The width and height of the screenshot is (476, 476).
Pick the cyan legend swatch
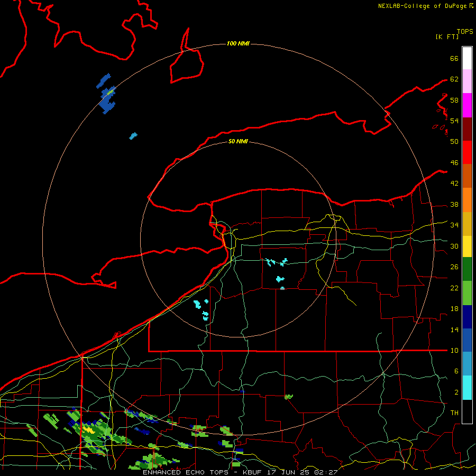point(467,388)
